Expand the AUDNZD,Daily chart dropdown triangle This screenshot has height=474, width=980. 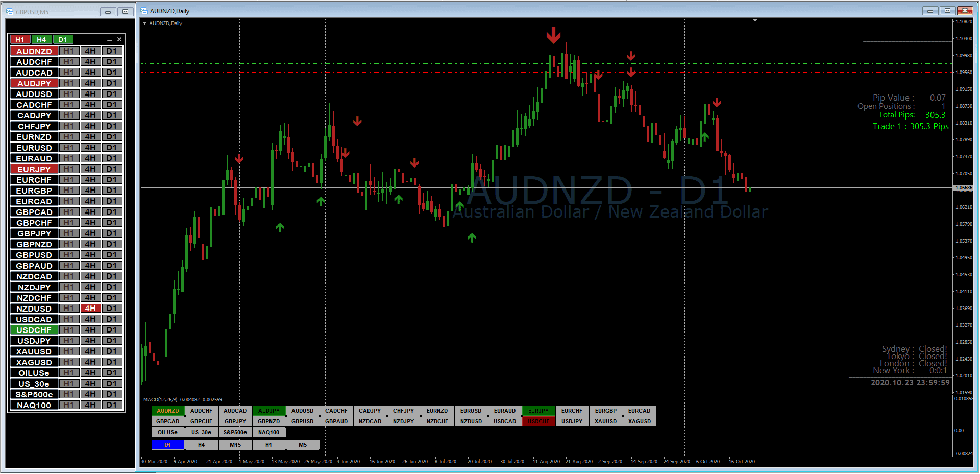click(145, 23)
